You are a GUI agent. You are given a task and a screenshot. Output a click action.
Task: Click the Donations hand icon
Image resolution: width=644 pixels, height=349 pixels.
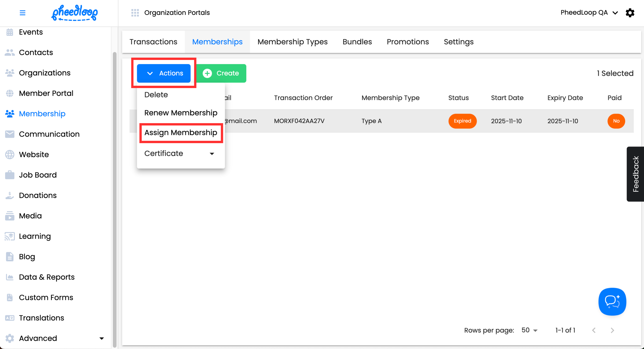click(10, 195)
